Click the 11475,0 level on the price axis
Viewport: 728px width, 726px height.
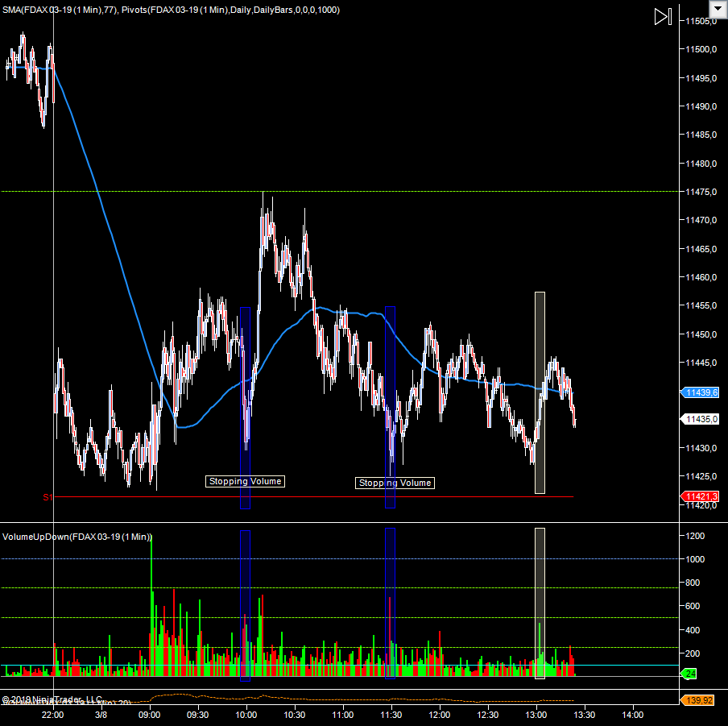(701, 192)
